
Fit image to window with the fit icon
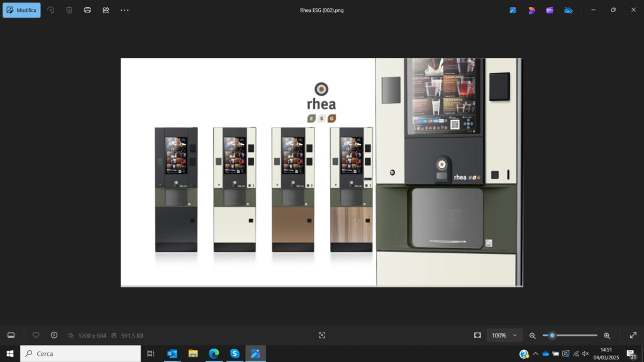click(477, 336)
